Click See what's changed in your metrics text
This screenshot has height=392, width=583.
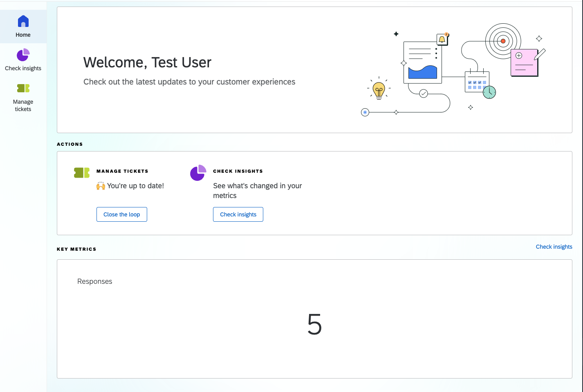[258, 191]
